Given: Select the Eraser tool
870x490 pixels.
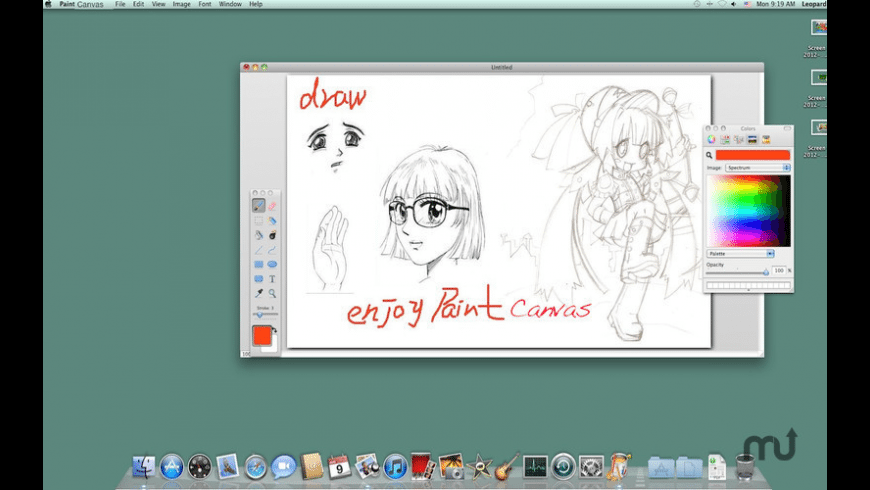Looking at the screenshot, I should (x=272, y=206).
